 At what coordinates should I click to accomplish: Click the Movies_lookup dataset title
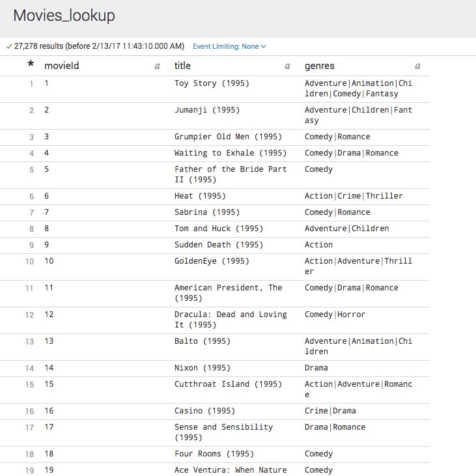[x=64, y=16]
